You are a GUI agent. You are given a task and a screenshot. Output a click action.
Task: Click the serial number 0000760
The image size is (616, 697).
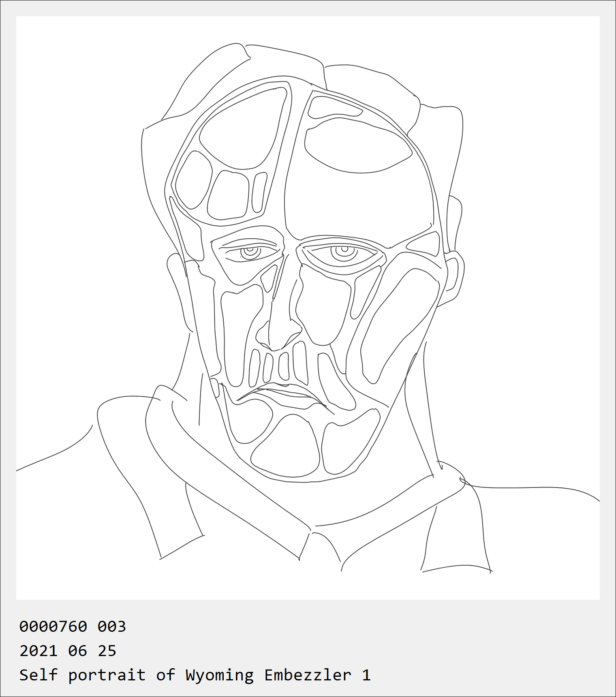coord(53,626)
